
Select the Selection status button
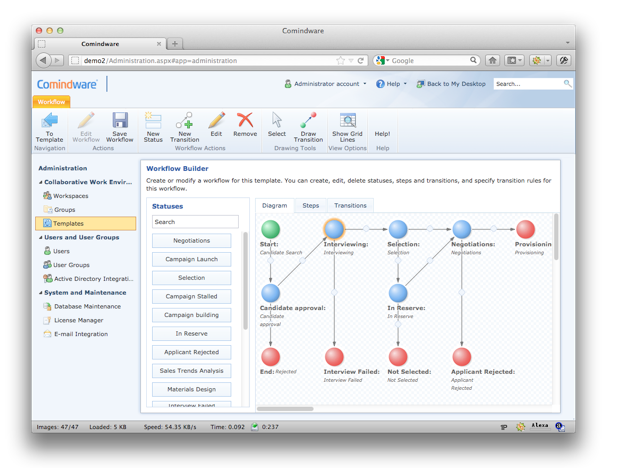[192, 277]
